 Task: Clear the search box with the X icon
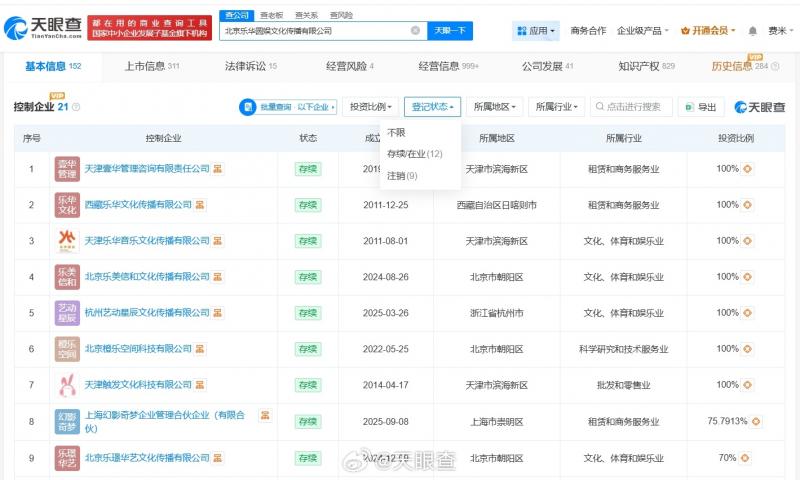[415, 31]
